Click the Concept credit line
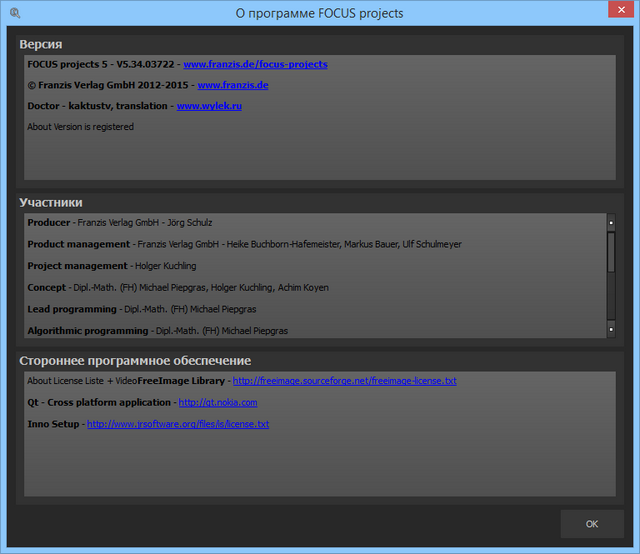 pos(178,287)
